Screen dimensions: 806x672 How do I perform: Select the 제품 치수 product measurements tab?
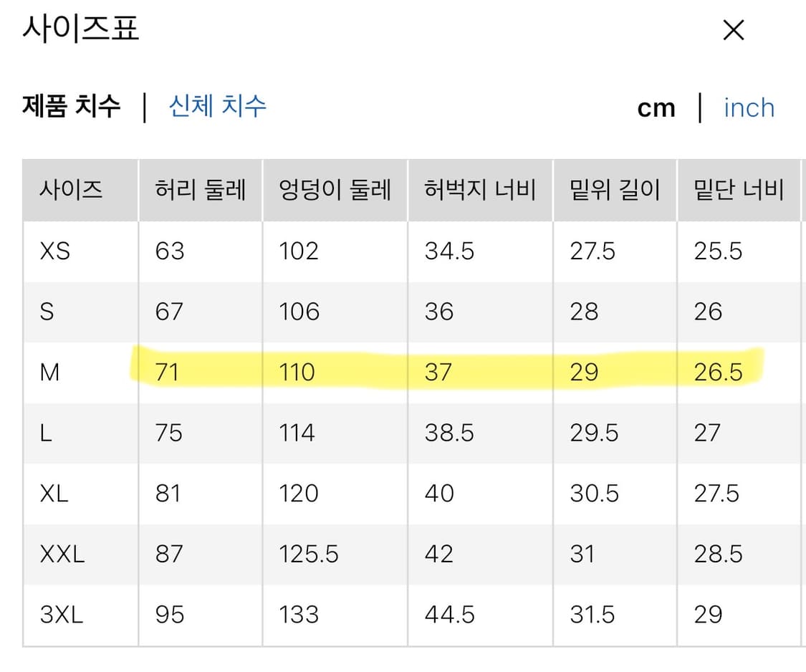(69, 106)
